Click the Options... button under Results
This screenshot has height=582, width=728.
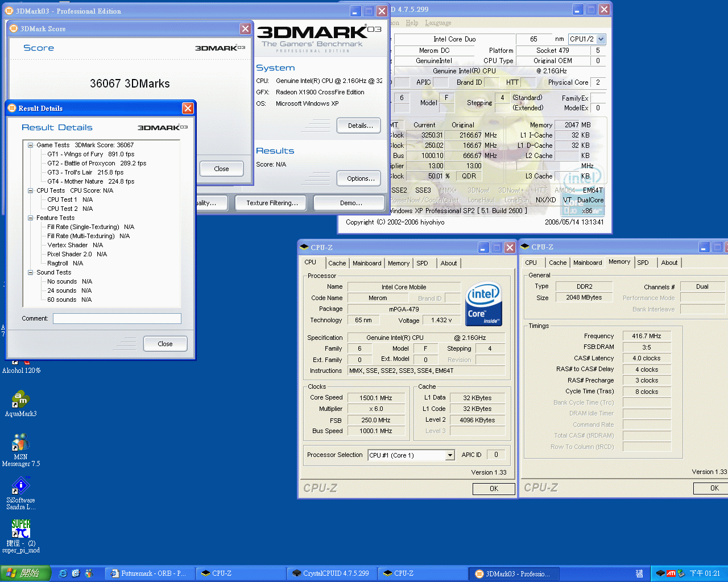coord(359,178)
